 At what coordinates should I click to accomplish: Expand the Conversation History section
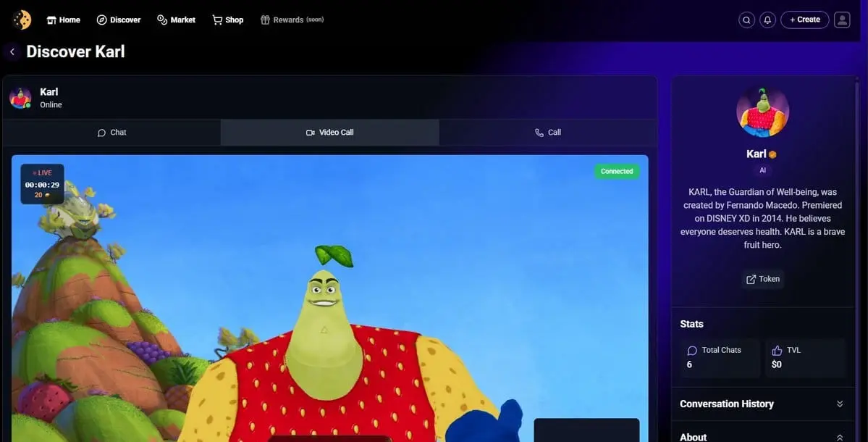click(x=762, y=404)
